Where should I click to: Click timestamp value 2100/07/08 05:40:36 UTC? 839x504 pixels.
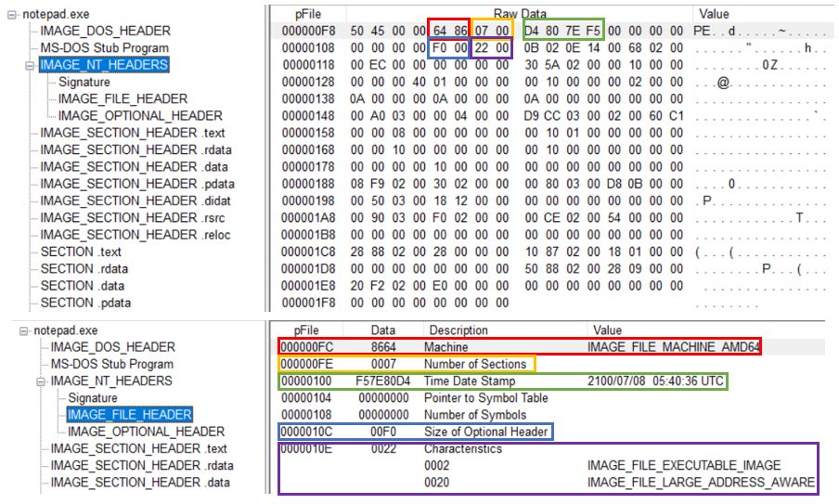pyautogui.click(x=655, y=381)
